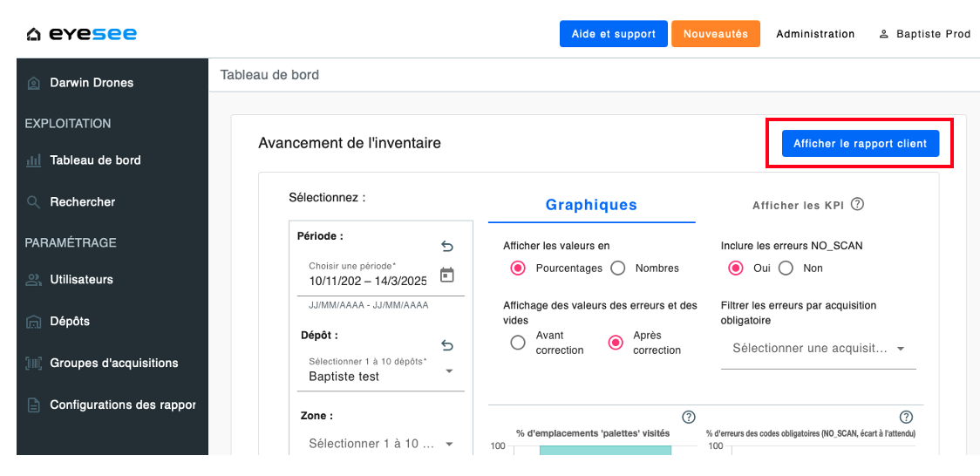Open the Sélectionner une acquisition dropdown
This screenshot has width=980, height=476.
pos(818,349)
